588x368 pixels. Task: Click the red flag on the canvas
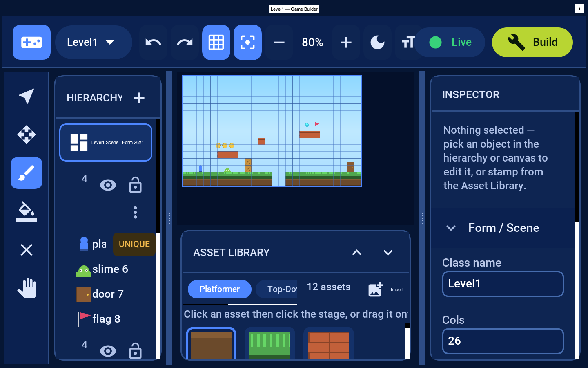[x=317, y=124]
